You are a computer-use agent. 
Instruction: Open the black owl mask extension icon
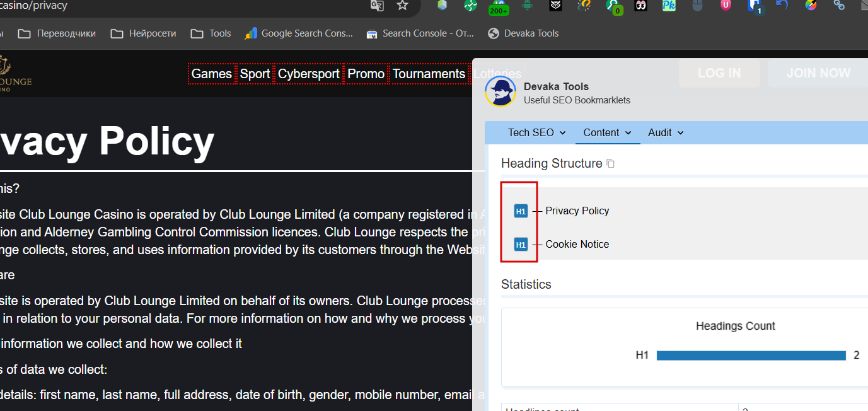555,6
